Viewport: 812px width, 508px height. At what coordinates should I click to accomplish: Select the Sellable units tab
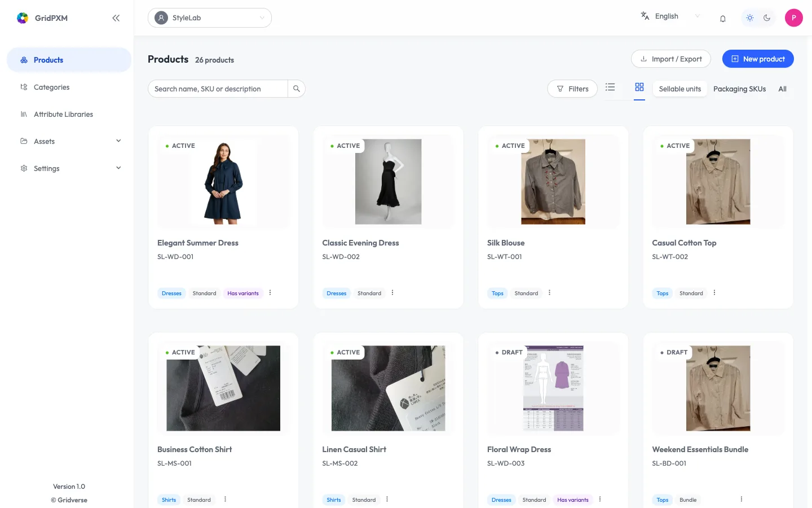(x=680, y=89)
